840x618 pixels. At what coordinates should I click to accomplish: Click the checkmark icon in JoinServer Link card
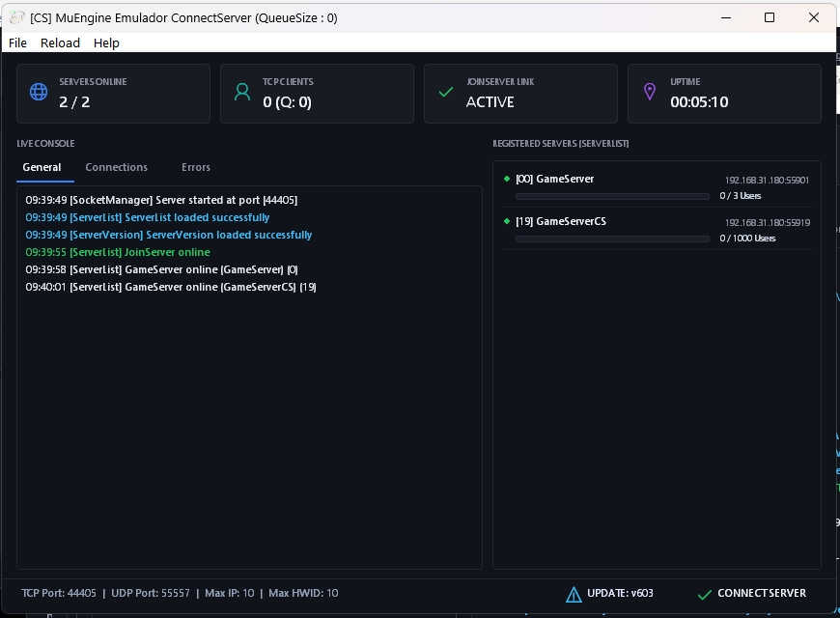pos(446,93)
